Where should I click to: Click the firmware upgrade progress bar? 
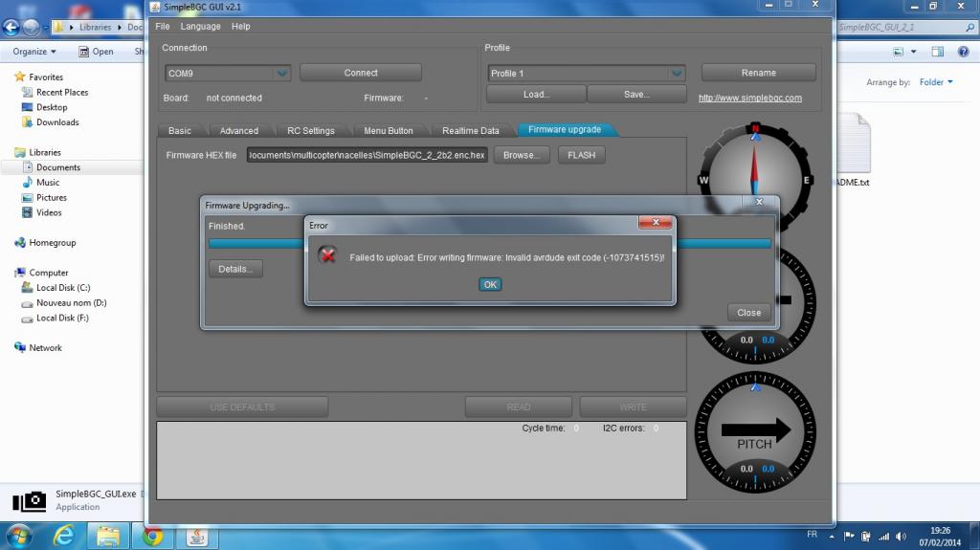coord(489,244)
